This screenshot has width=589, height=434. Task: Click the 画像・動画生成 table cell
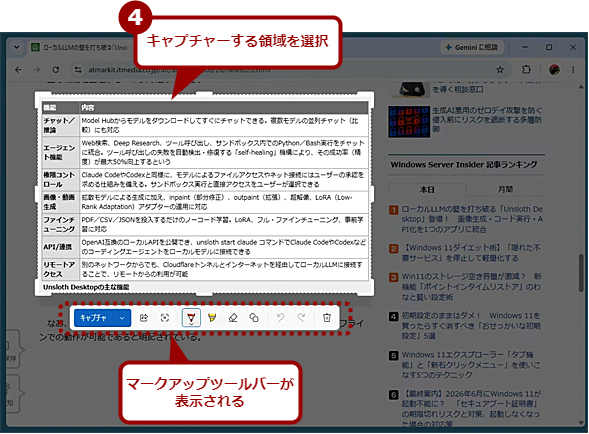[60, 202]
